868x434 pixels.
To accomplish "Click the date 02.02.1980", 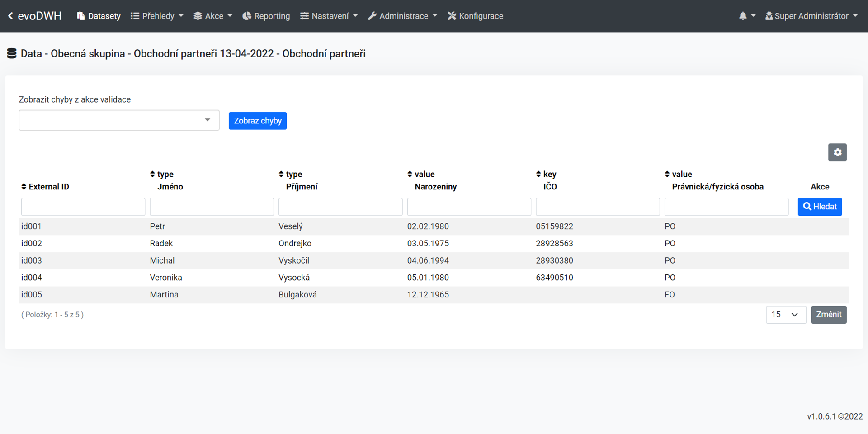I will click(428, 226).
